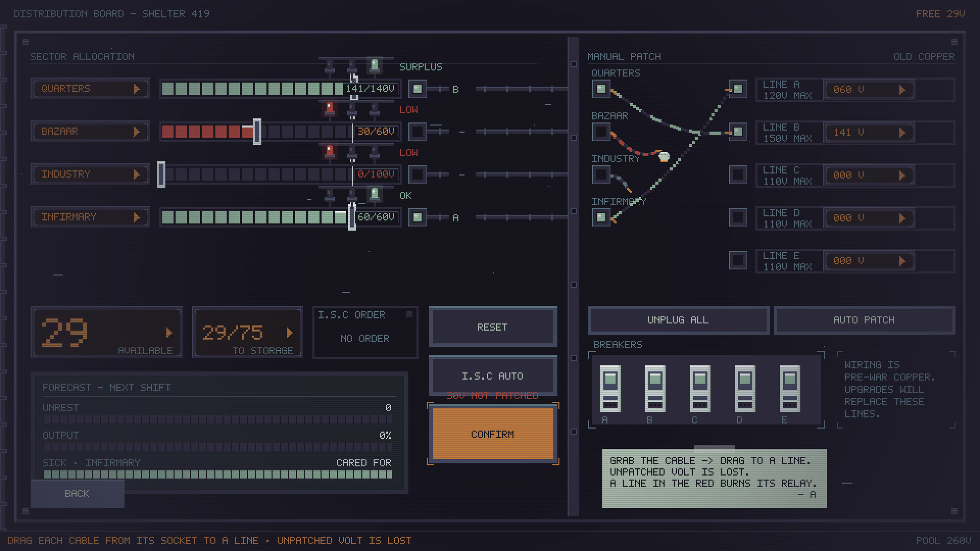
Task: Open Line B voltage arrow
Action: tap(902, 133)
